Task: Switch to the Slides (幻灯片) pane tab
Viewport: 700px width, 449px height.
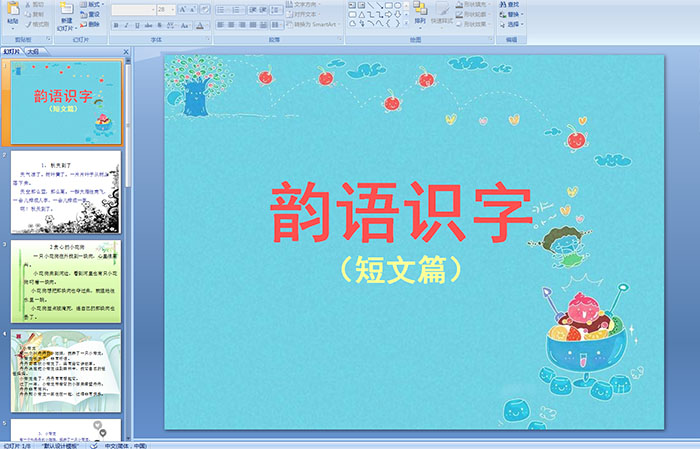Action: tap(12, 52)
